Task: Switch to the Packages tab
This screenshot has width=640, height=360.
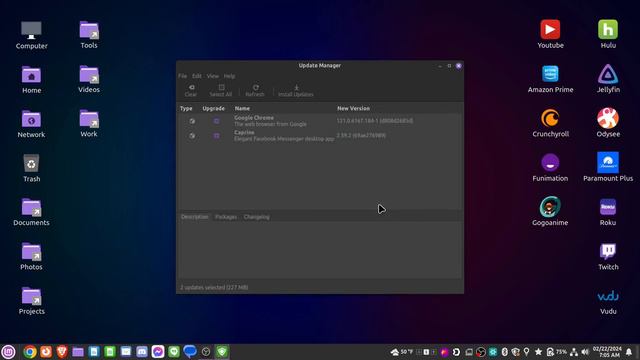Action: coord(226,217)
